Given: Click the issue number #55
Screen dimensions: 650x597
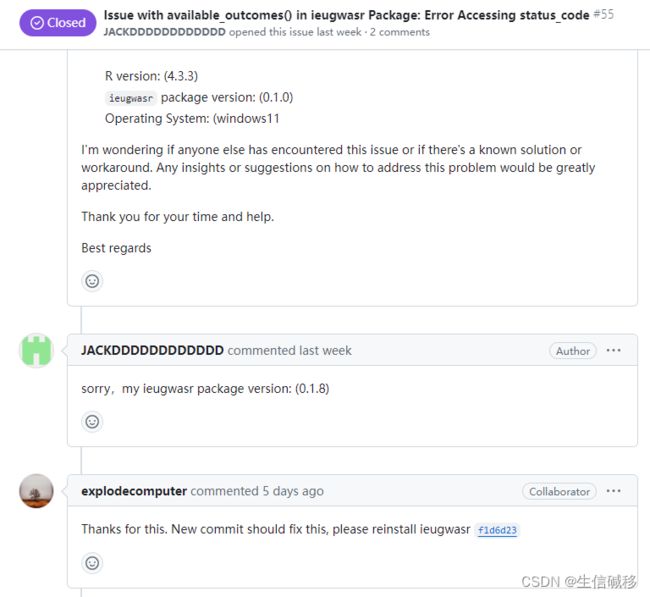Looking at the screenshot, I should point(604,15).
